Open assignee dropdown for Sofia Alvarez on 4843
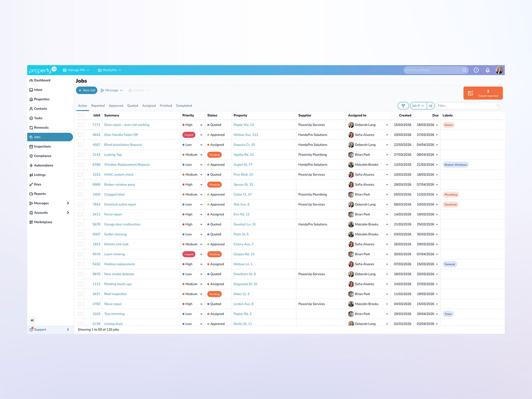The image size is (532, 399). coord(387,135)
